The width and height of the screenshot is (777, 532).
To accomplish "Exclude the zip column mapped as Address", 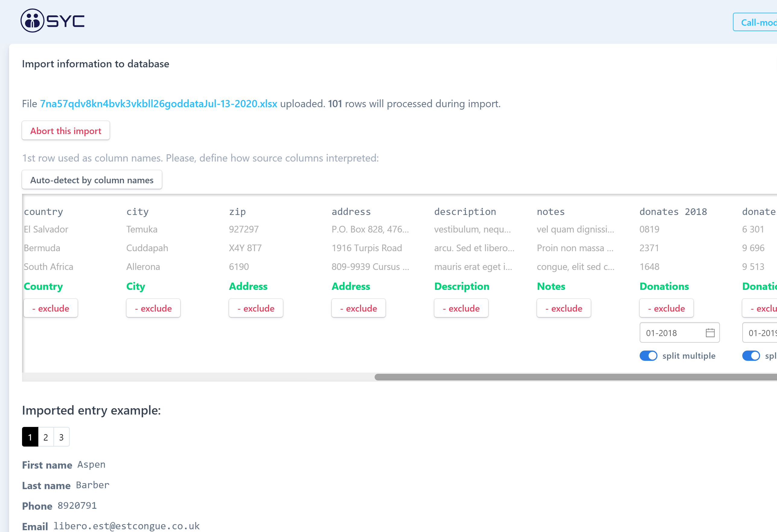I will [x=256, y=308].
